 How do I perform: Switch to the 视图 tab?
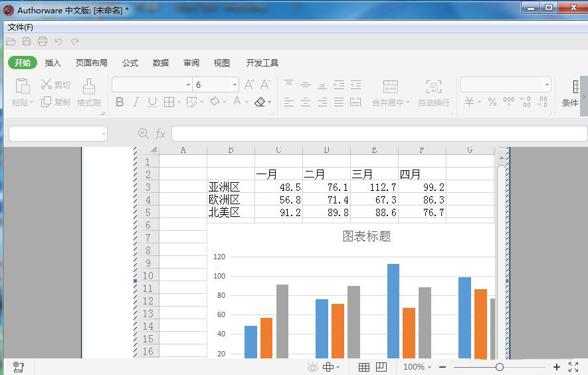click(x=222, y=62)
